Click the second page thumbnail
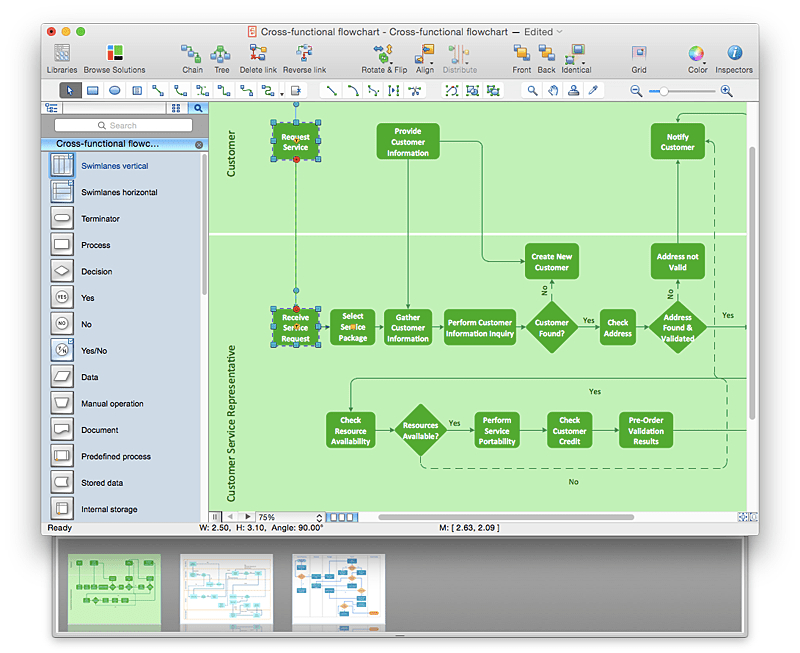The image size is (800, 653). 227,589
